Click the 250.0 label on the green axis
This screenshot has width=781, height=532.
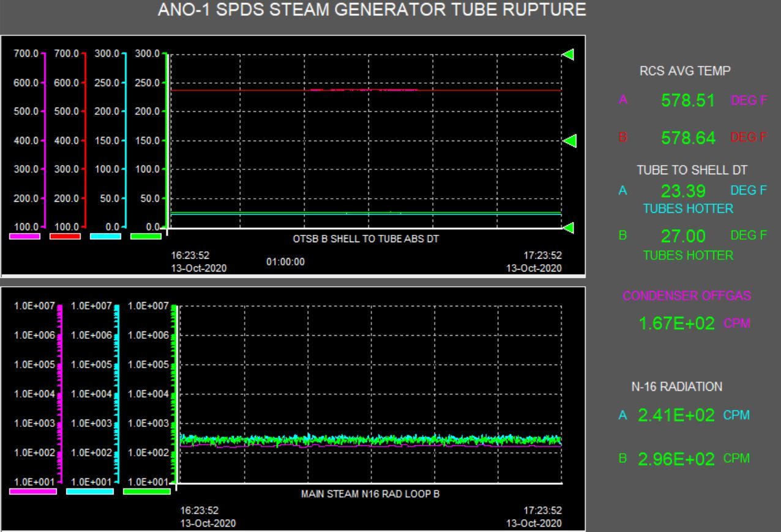pyautogui.click(x=147, y=83)
